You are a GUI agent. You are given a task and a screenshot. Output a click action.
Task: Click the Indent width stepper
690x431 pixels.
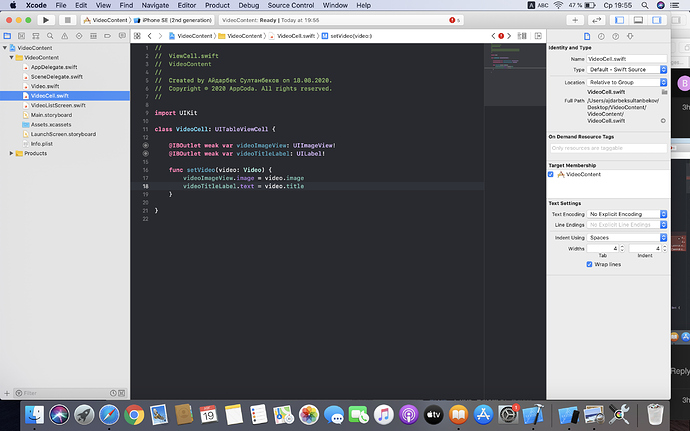click(x=664, y=248)
